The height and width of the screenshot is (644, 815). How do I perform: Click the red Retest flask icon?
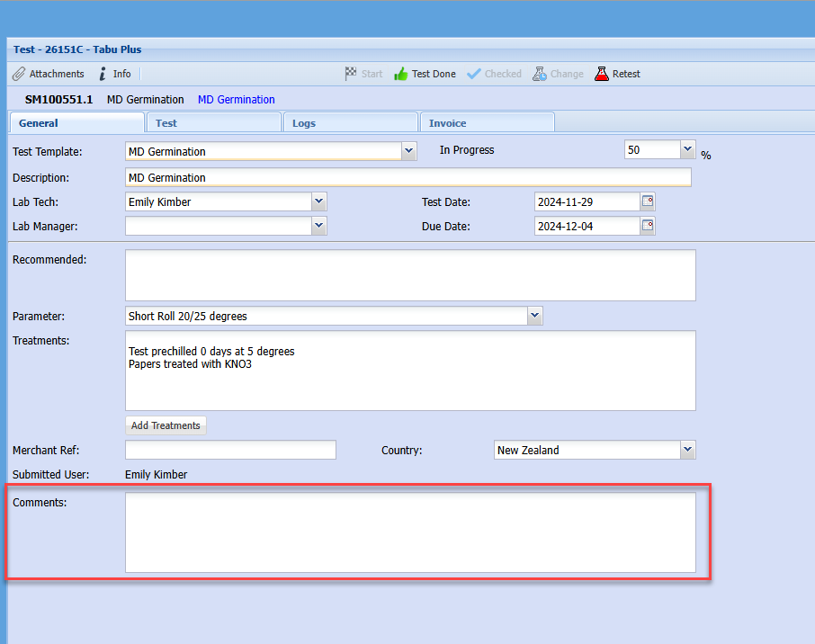coord(602,74)
